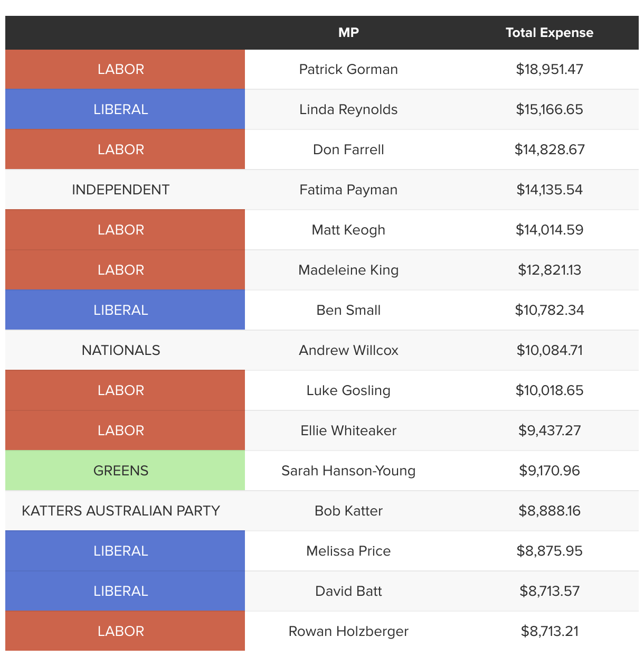Select the Andrew Willcox name cell
The width and height of the screenshot is (644, 656).
pyautogui.click(x=348, y=350)
